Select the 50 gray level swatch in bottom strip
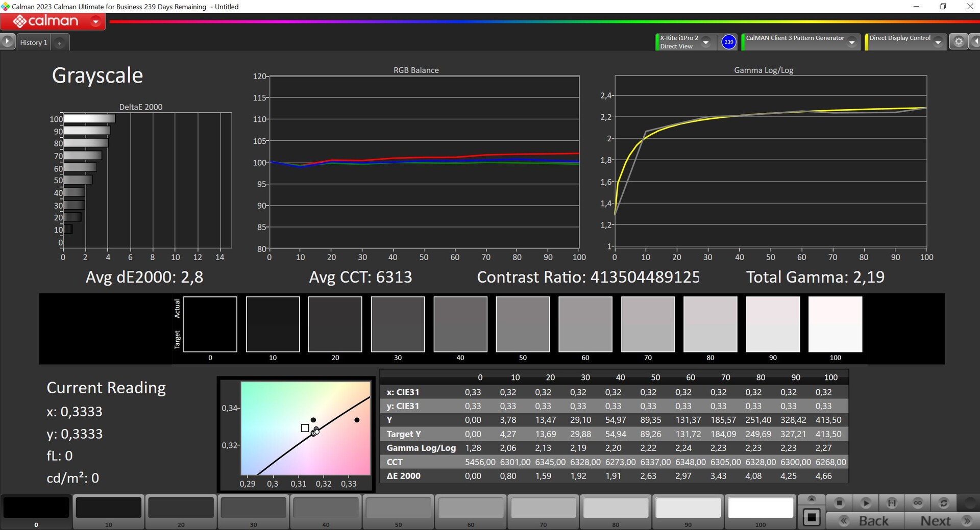Image resolution: width=980 pixels, height=530 pixels. coord(398,509)
